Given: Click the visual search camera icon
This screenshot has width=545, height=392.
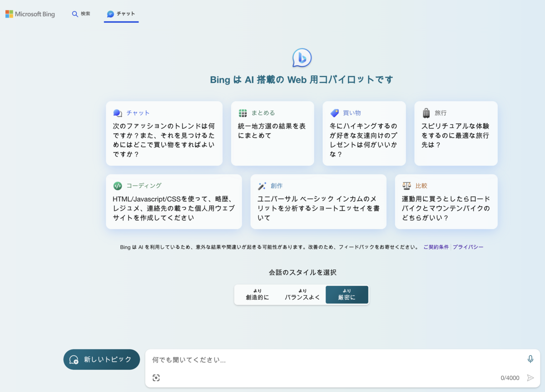Looking at the screenshot, I should click(156, 378).
